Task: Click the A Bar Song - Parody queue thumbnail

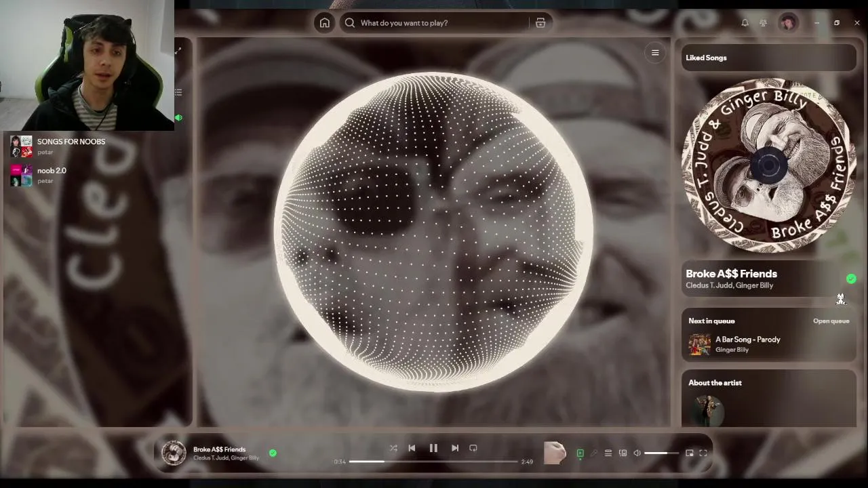Action: click(699, 344)
